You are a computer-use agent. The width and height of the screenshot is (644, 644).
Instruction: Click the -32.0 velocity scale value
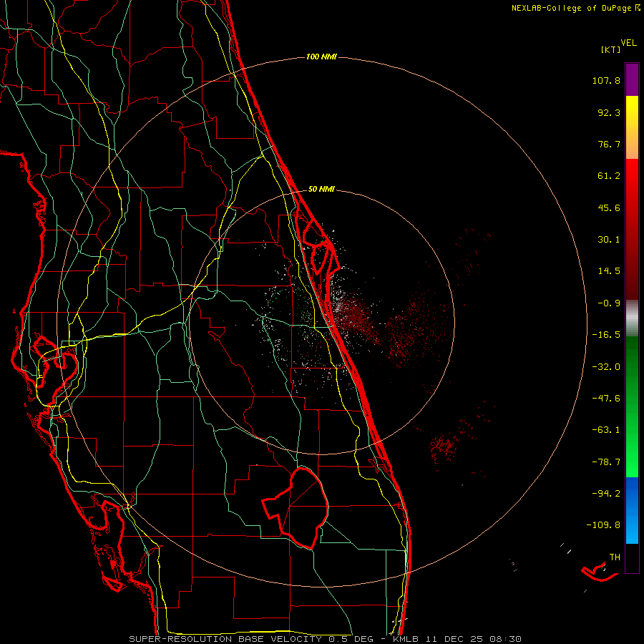click(x=606, y=367)
